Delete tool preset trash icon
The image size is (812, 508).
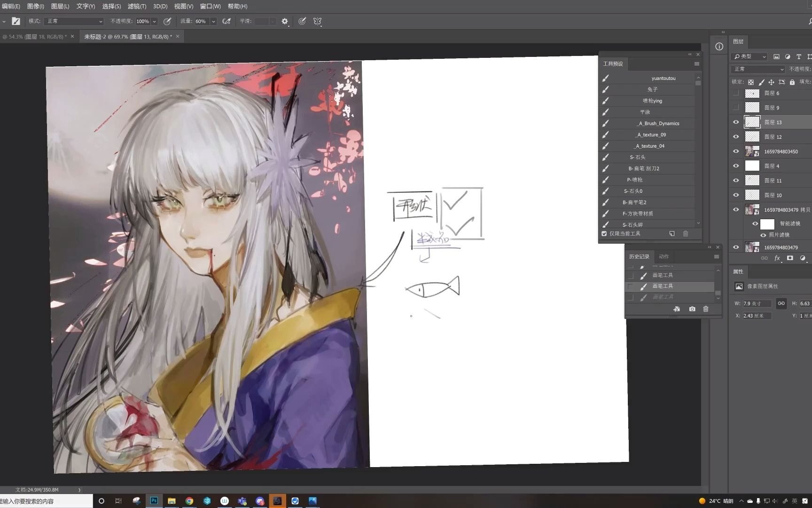[x=686, y=233]
